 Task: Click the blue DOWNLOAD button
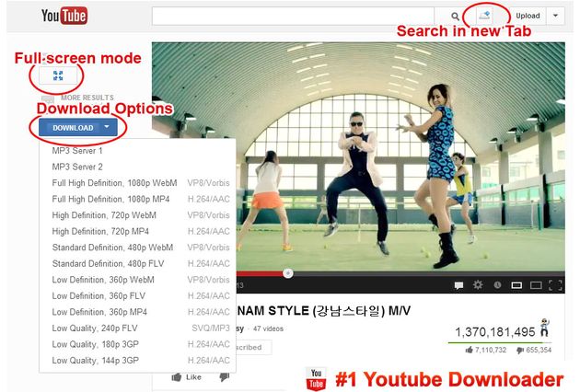click(x=73, y=128)
